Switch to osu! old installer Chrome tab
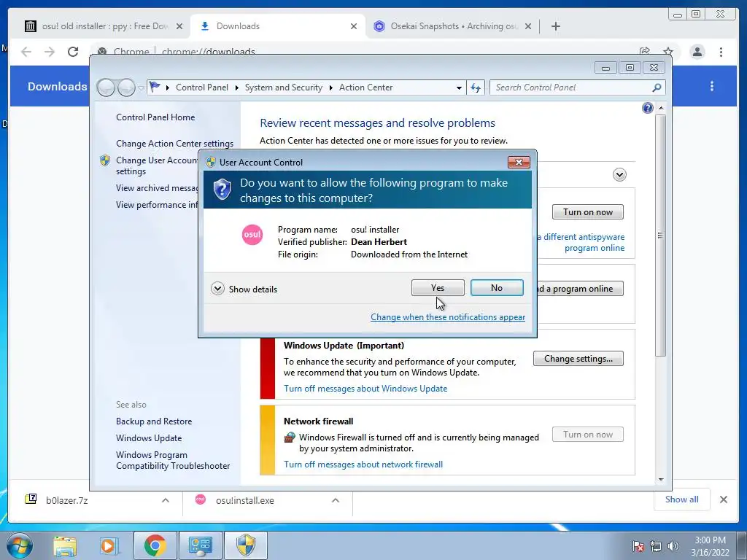 click(x=104, y=26)
